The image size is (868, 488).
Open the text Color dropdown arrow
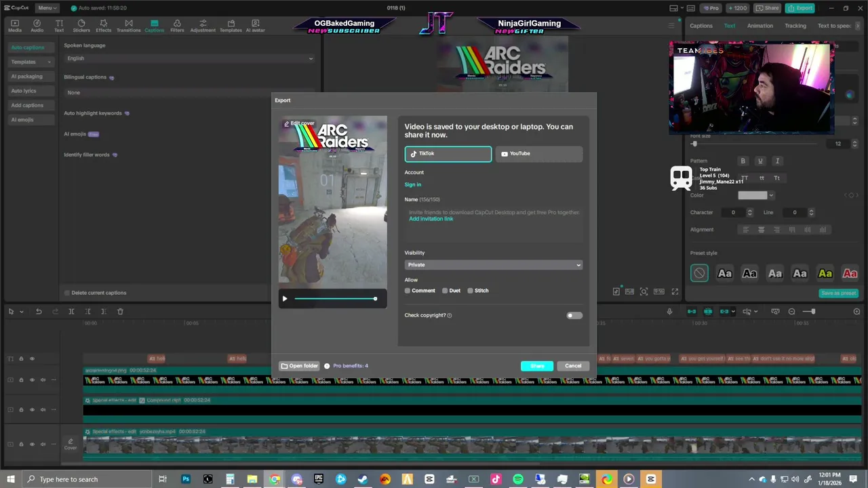click(x=771, y=196)
